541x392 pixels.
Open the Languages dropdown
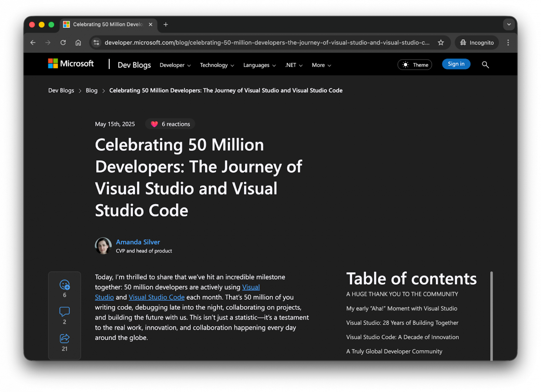click(x=259, y=65)
